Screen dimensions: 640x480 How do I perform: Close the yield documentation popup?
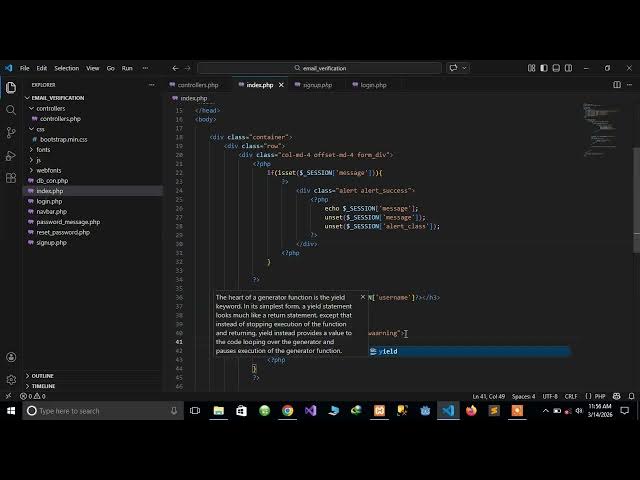[x=363, y=297]
